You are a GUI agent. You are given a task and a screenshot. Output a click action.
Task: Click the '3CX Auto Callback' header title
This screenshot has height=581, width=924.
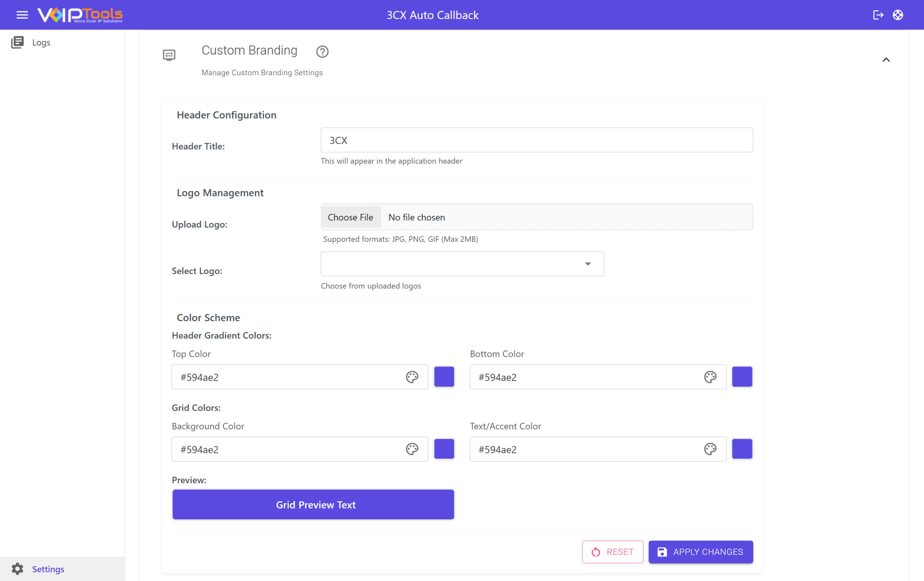(432, 15)
